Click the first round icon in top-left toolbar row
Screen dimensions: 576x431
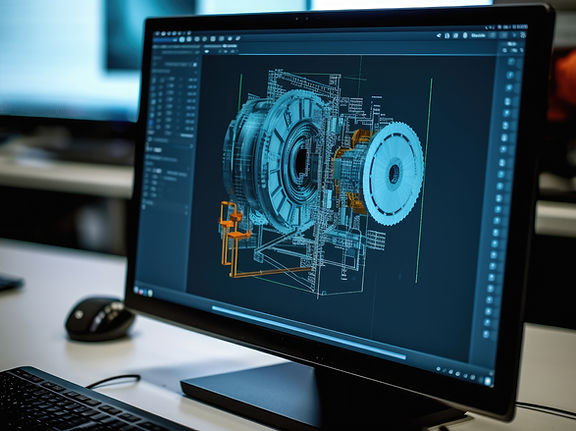click(182, 39)
